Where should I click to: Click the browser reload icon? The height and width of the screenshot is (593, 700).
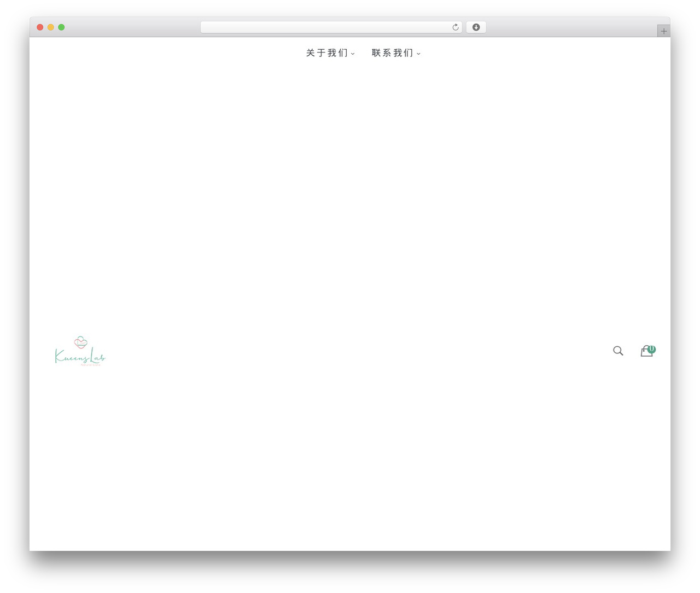pos(456,27)
